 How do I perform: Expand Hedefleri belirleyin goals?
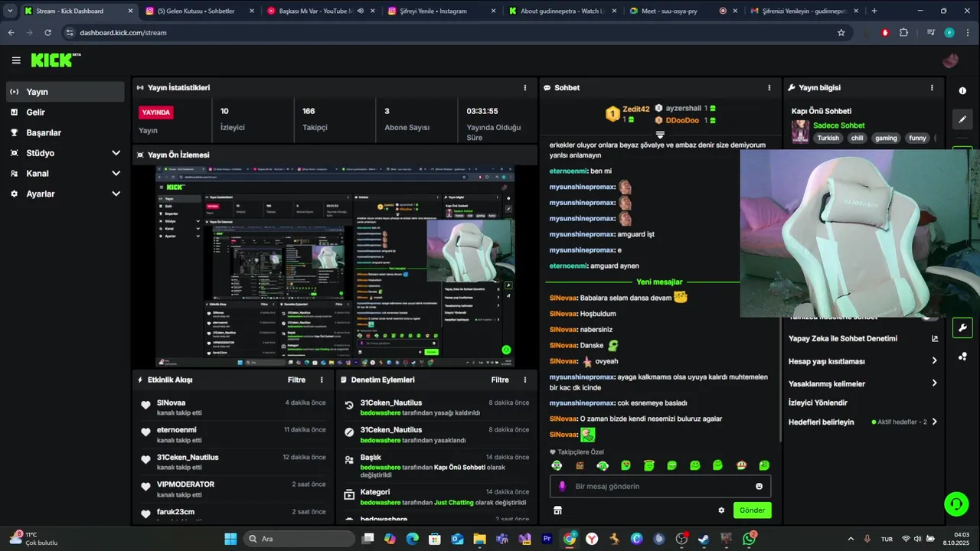(x=934, y=422)
